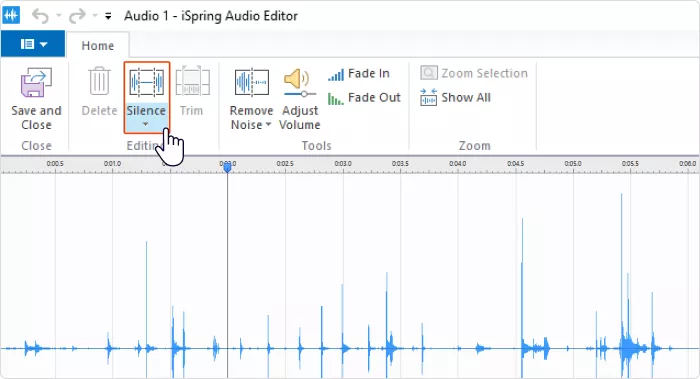Click the Remove Noise icon

(x=252, y=83)
